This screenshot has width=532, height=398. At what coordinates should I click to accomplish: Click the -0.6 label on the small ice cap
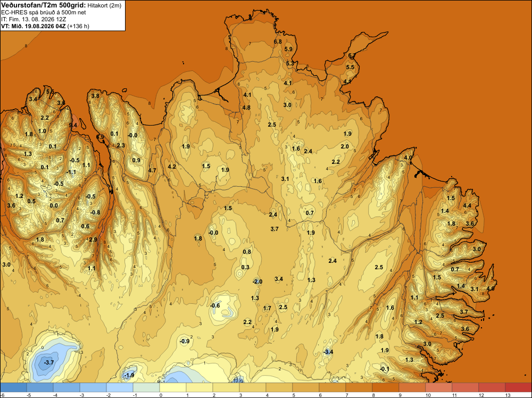click(x=215, y=306)
